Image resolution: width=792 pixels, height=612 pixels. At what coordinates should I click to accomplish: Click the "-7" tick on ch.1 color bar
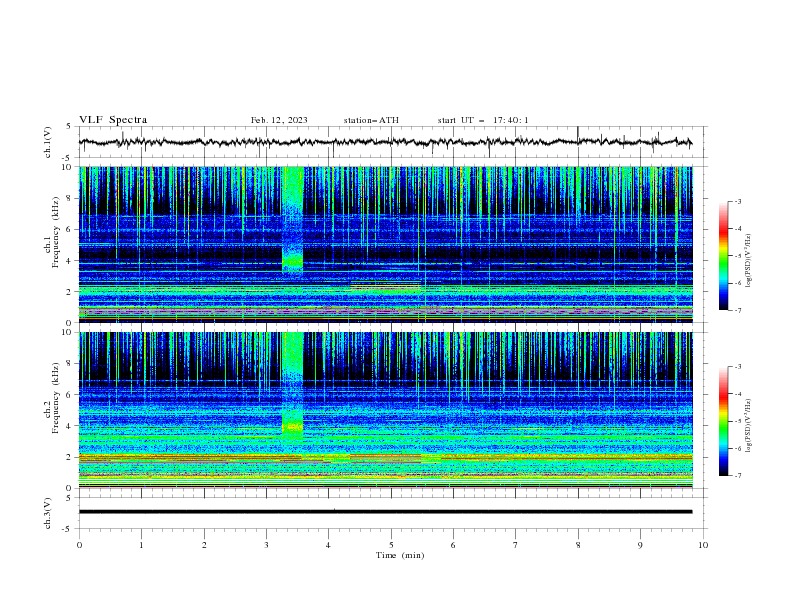click(737, 310)
